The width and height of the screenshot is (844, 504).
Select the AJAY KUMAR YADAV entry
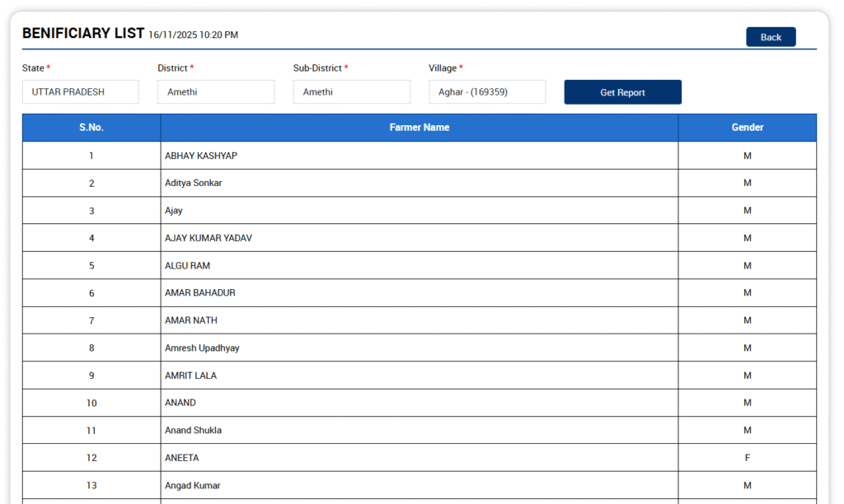pyautogui.click(x=209, y=238)
